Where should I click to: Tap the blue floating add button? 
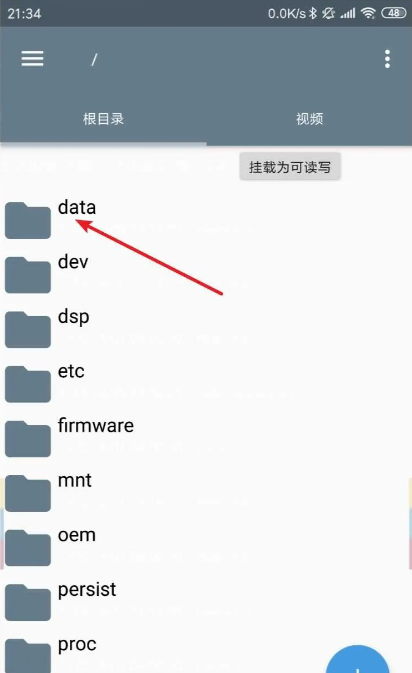(x=357, y=659)
